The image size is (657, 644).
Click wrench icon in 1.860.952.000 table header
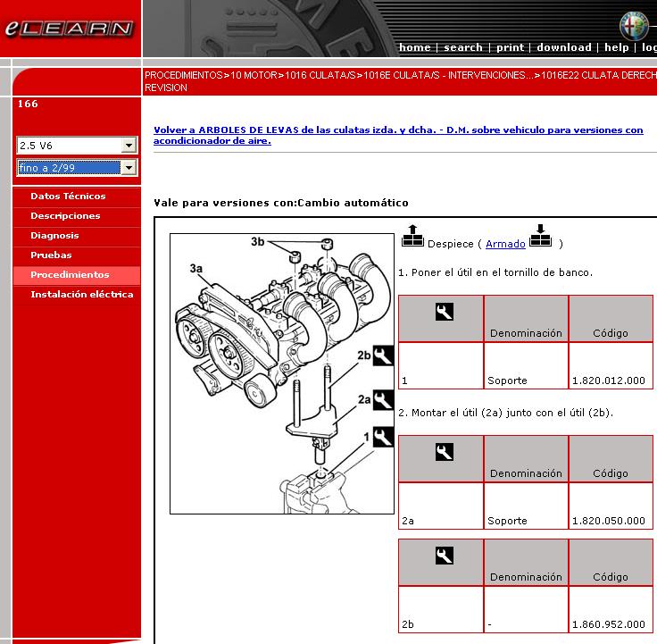tap(444, 556)
